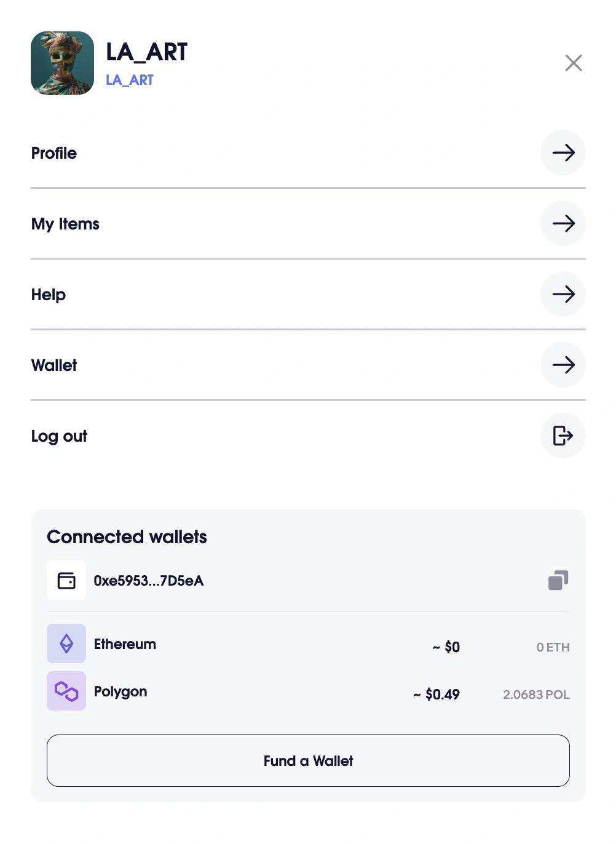The height and width of the screenshot is (844, 616).
Task: Close the account menu panel
Action: pos(573,63)
